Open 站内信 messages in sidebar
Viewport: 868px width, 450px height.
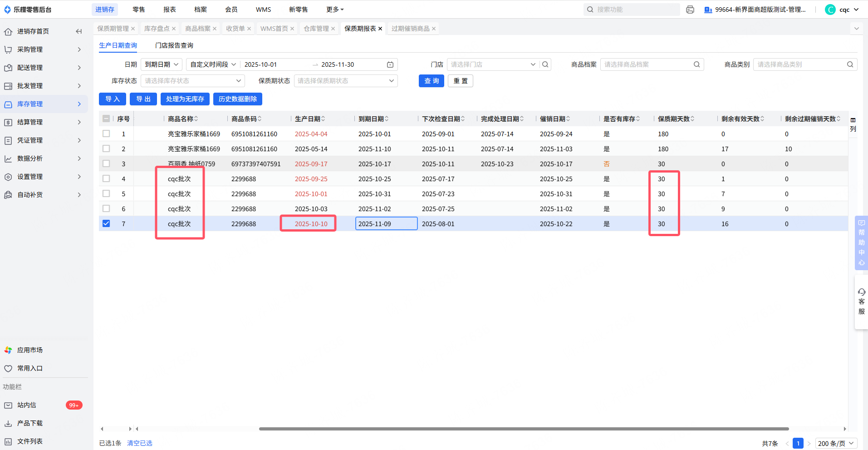point(27,405)
